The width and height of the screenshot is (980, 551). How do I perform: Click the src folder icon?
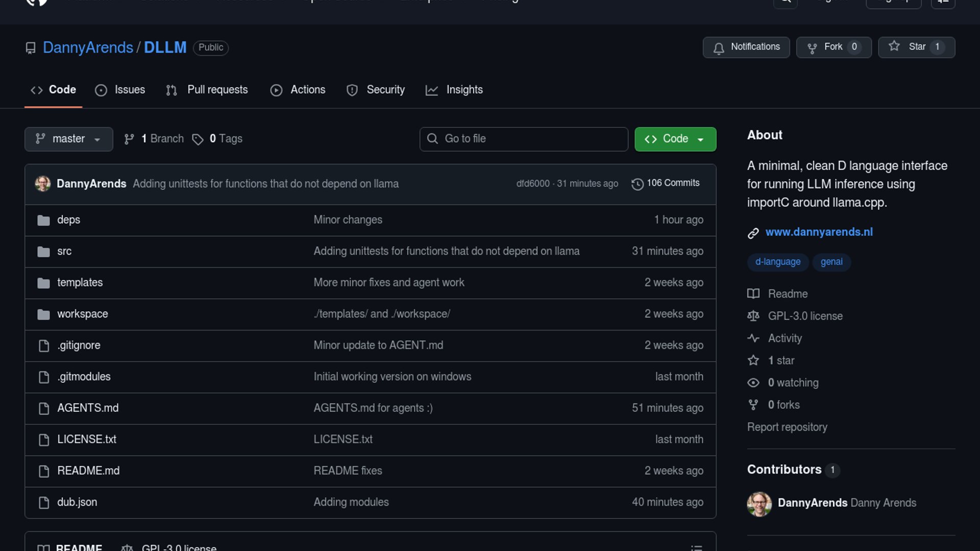(x=43, y=252)
